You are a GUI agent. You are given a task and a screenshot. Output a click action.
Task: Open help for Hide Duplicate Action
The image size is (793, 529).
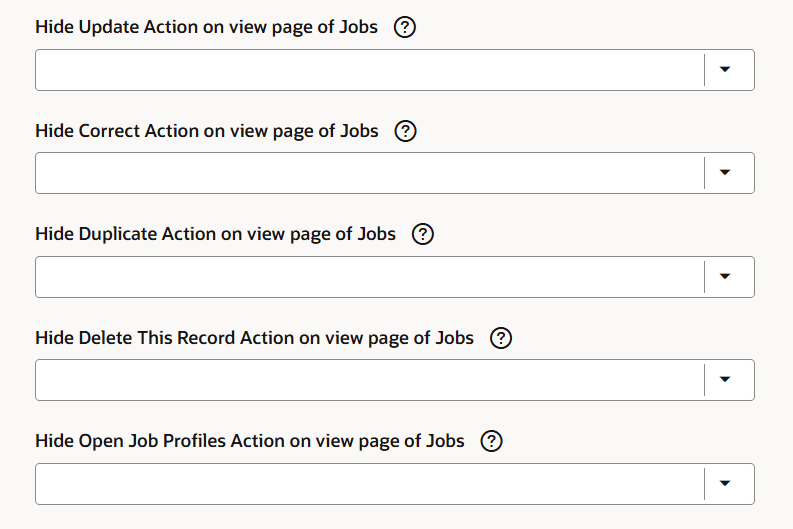pos(422,235)
